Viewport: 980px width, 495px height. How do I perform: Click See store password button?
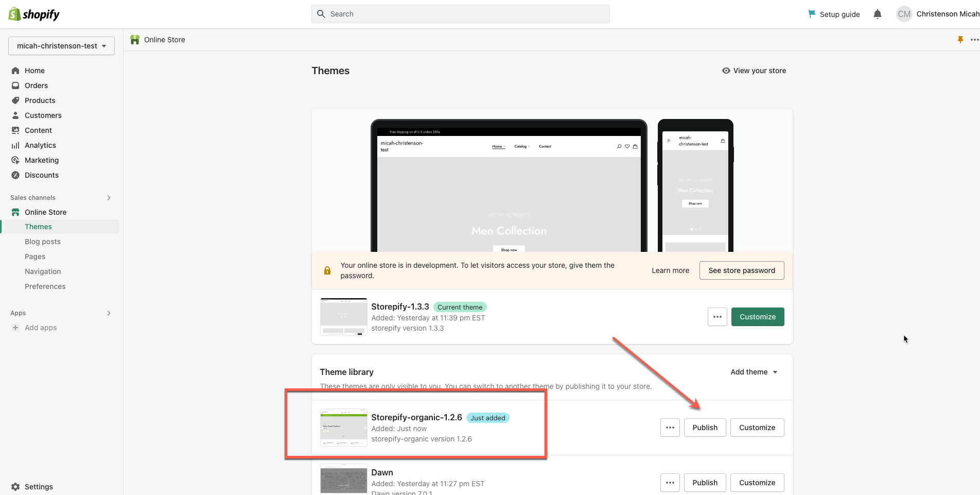click(742, 270)
